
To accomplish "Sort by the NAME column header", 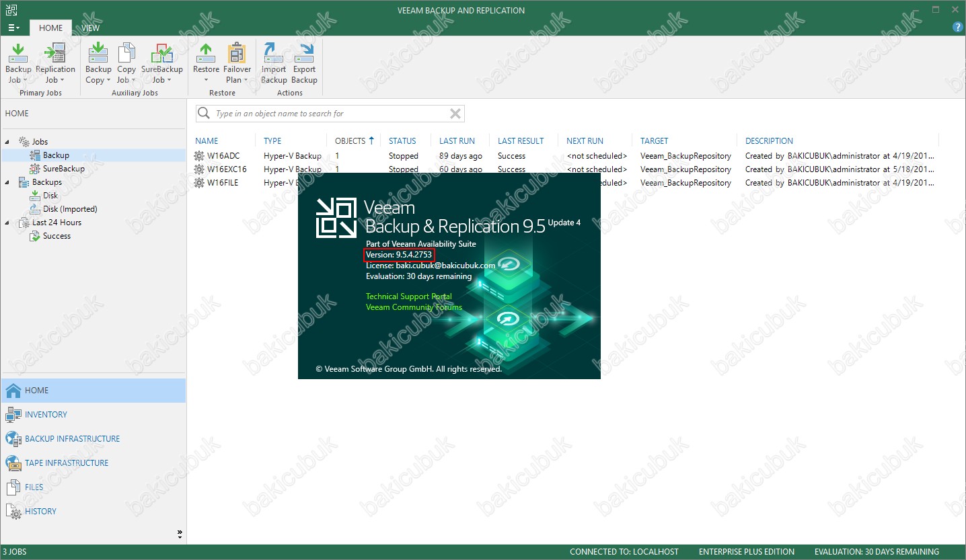I will (x=207, y=141).
